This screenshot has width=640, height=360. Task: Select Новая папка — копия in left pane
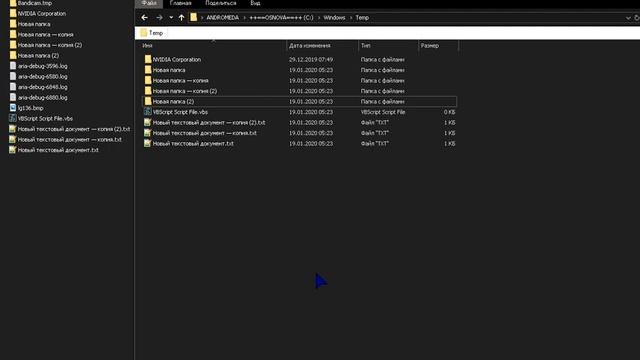45,35
